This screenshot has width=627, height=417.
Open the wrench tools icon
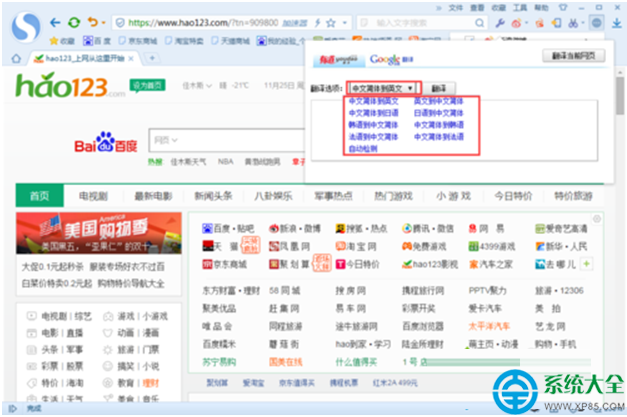(500, 23)
